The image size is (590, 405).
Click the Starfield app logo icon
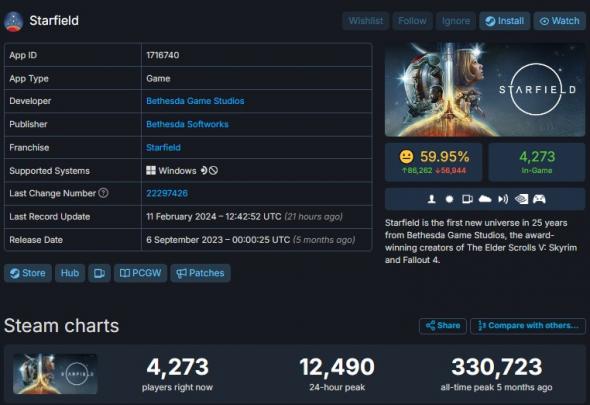tap(14, 21)
